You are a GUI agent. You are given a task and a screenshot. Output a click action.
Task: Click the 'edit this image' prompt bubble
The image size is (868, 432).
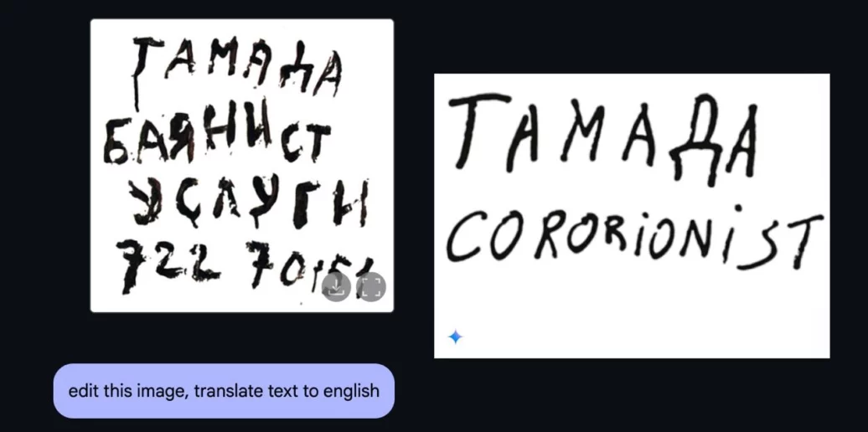(224, 390)
